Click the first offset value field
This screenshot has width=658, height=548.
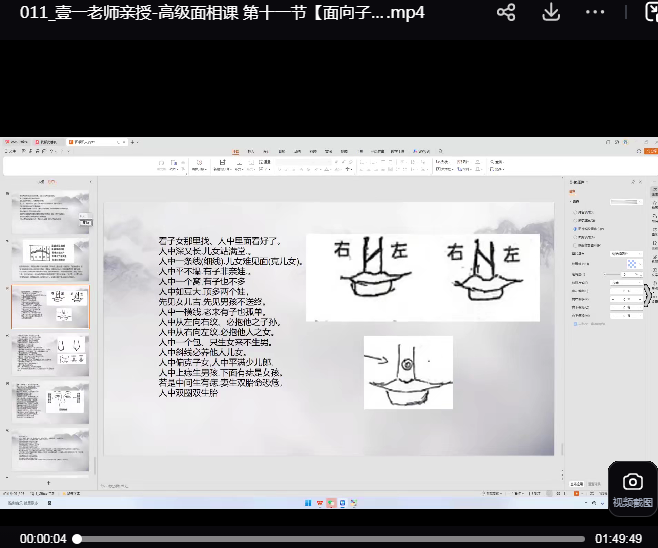[626, 291]
